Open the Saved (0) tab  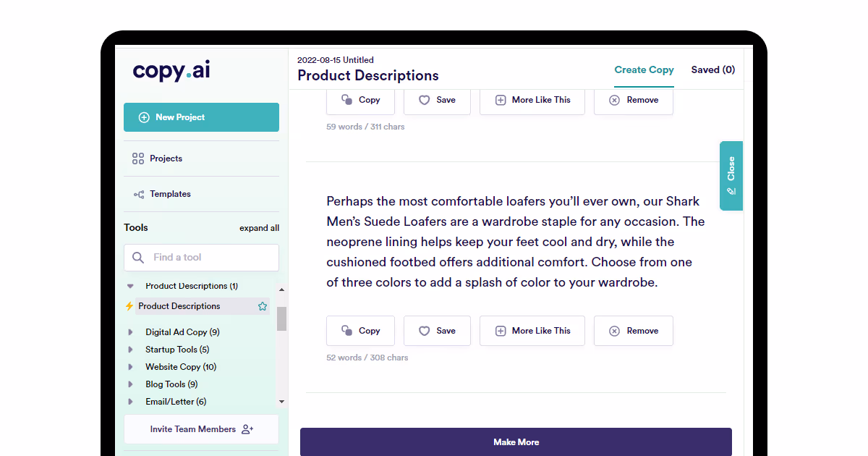(713, 69)
